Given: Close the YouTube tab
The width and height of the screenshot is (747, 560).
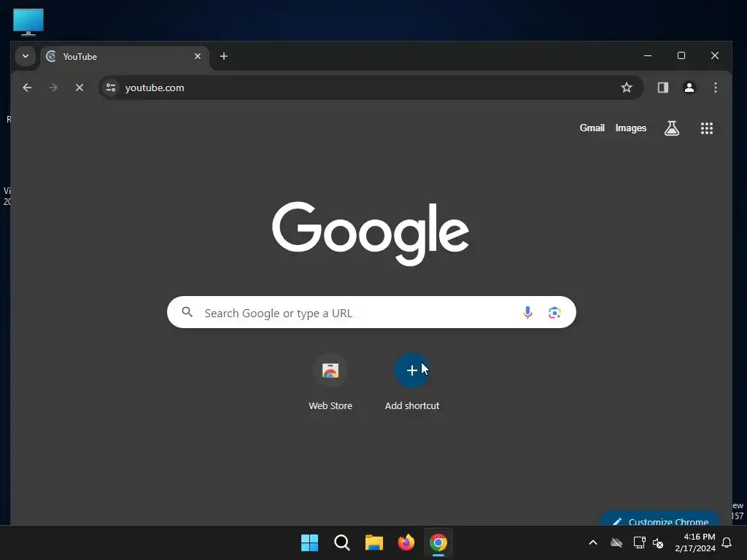Looking at the screenshot, I should (198, 56).
